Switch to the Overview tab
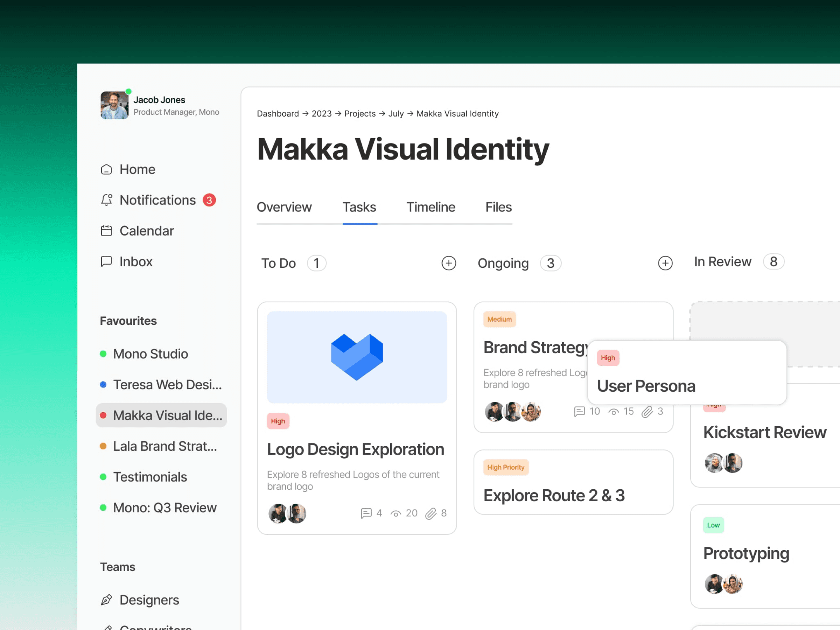Screen dimensions: 840x630 point(284,207)
